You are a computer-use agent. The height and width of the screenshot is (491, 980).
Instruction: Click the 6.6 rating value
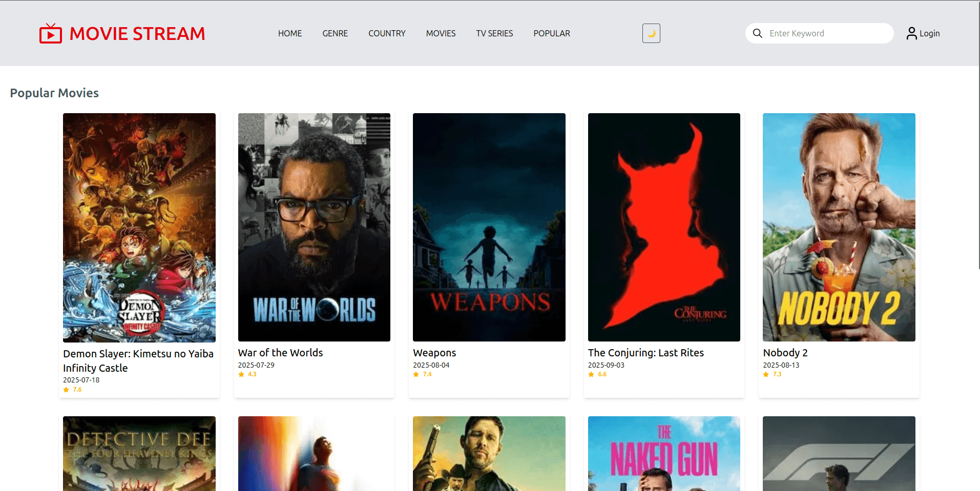(x=602, y=374)
